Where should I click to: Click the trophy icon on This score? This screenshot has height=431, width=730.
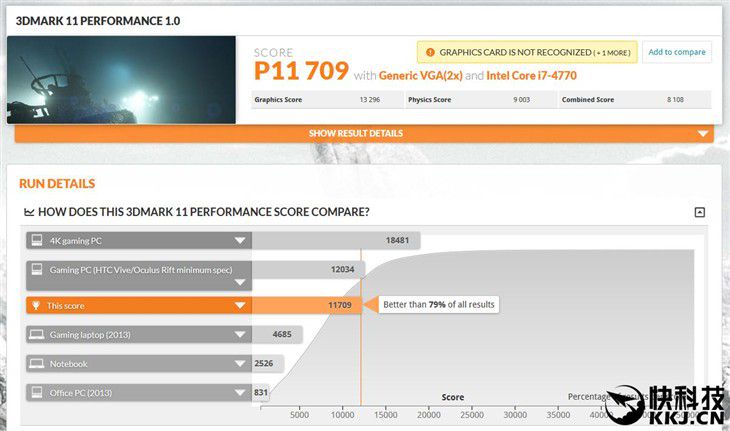pyautogui.click(x=36, y=305)
